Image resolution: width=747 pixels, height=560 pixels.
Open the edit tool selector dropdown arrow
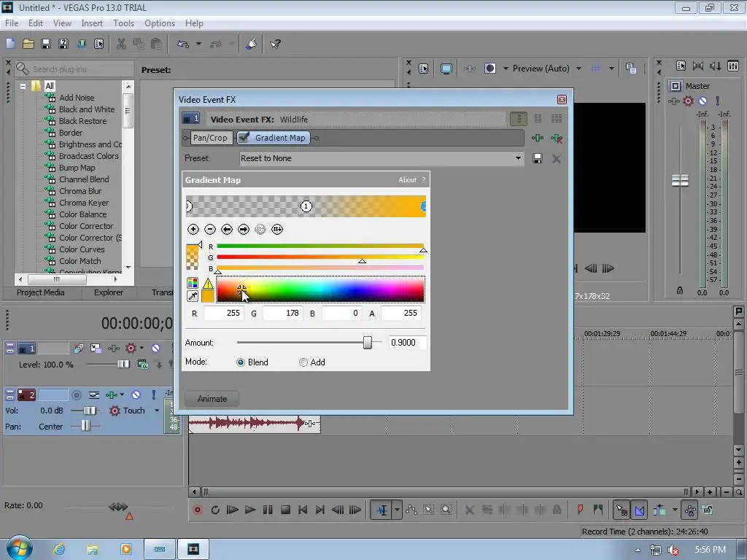click(396, 510)
